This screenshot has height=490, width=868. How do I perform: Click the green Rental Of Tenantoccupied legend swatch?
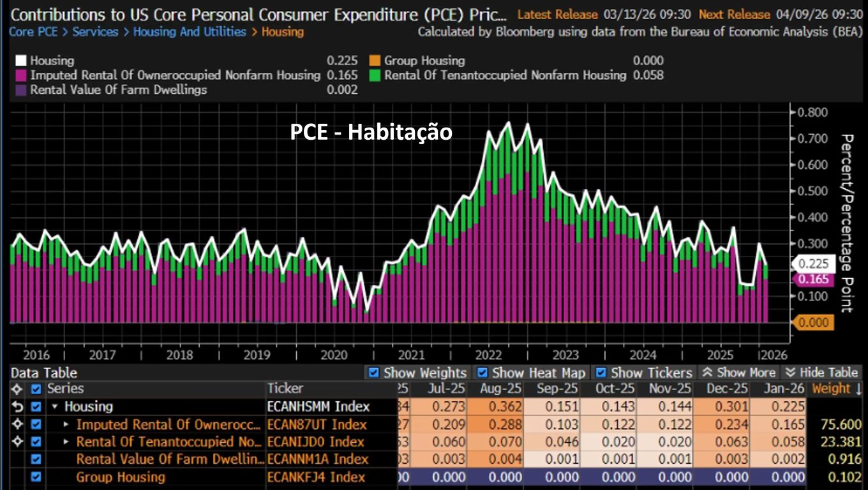[x=373, y=75]
